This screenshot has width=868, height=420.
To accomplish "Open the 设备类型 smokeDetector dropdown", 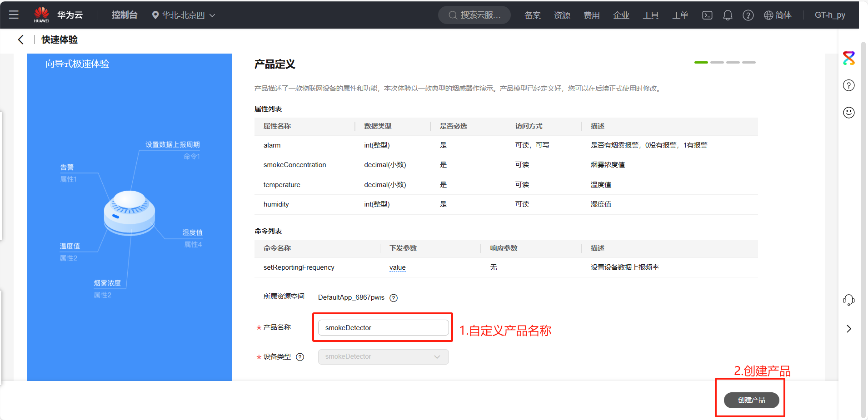I will point(383,357).
